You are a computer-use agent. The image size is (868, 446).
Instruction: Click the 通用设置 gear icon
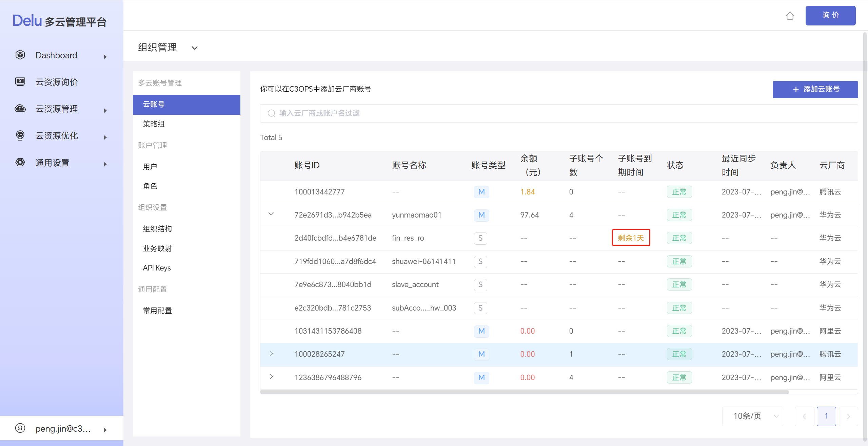[20, 163]
